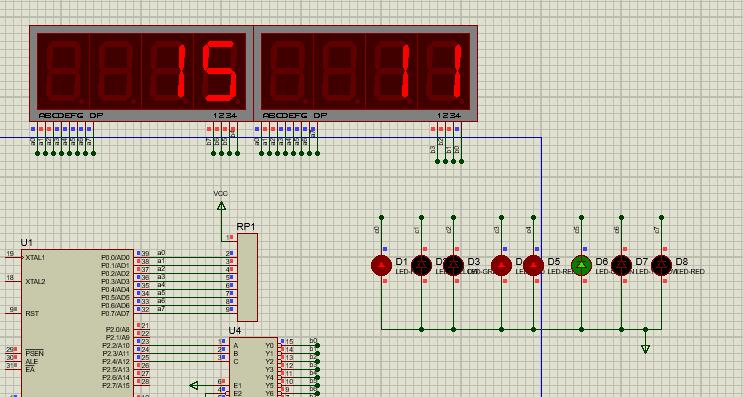This screenshot has height=397, width=743.
Task: Click the digit 5 on left display
Action: coord(220,71)
